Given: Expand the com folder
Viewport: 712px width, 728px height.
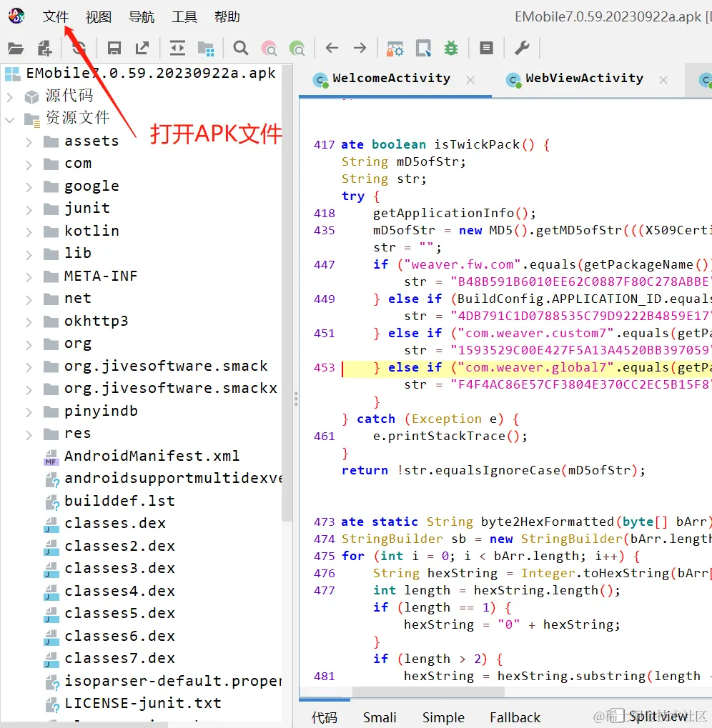Looking at the screenshot, I should pyautogui.click(x=29, y=165).
